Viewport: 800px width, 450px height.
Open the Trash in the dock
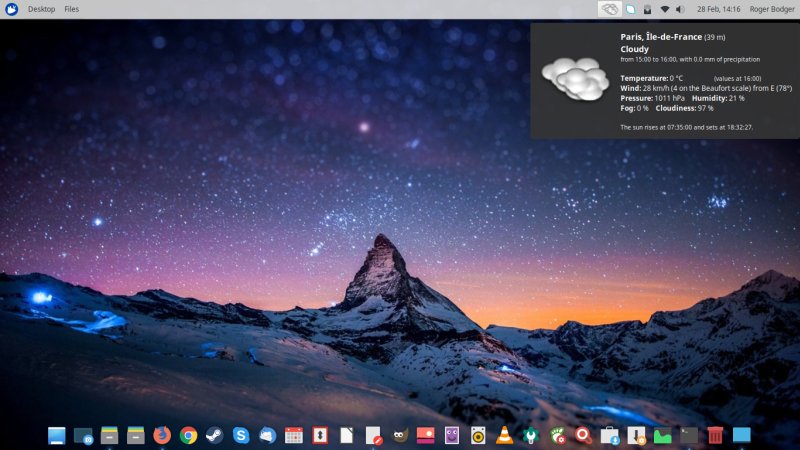coord(715,435)
